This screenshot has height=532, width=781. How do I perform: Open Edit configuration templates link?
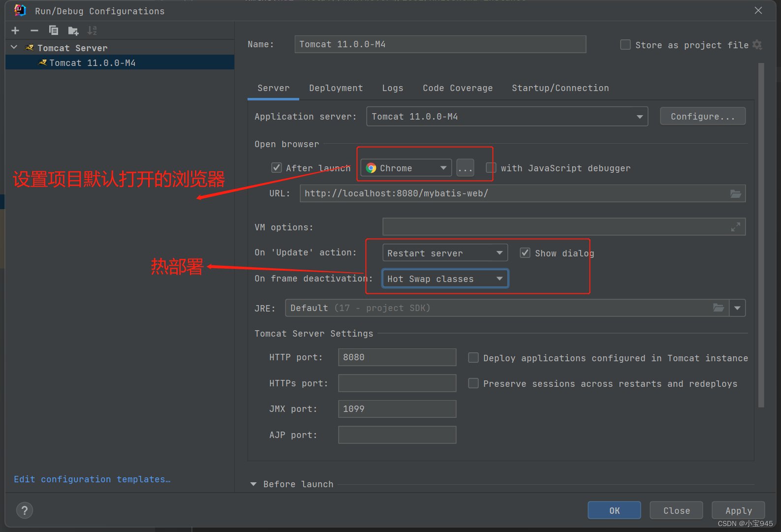click(x=92, y=479)
